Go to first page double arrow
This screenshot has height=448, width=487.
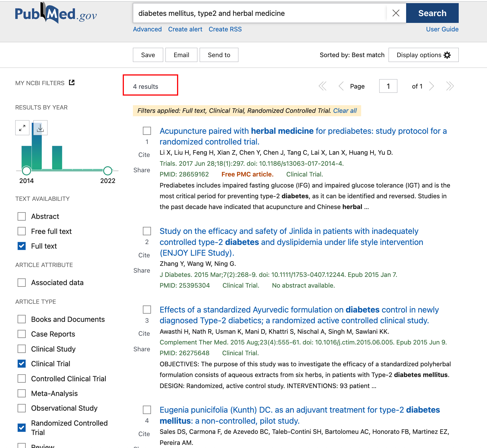(322, 86)
